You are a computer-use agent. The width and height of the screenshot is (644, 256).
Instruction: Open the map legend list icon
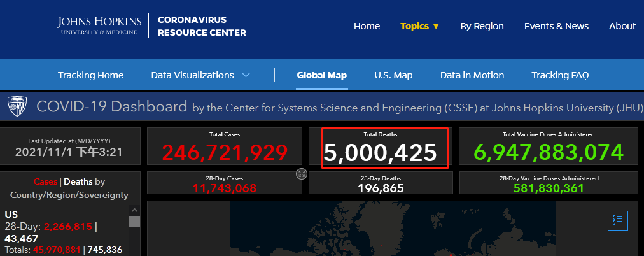pos(617,220)
